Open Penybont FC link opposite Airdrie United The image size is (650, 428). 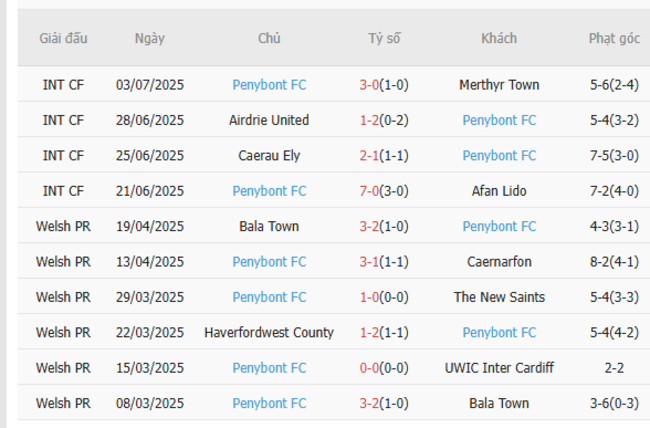pos(499,120)
